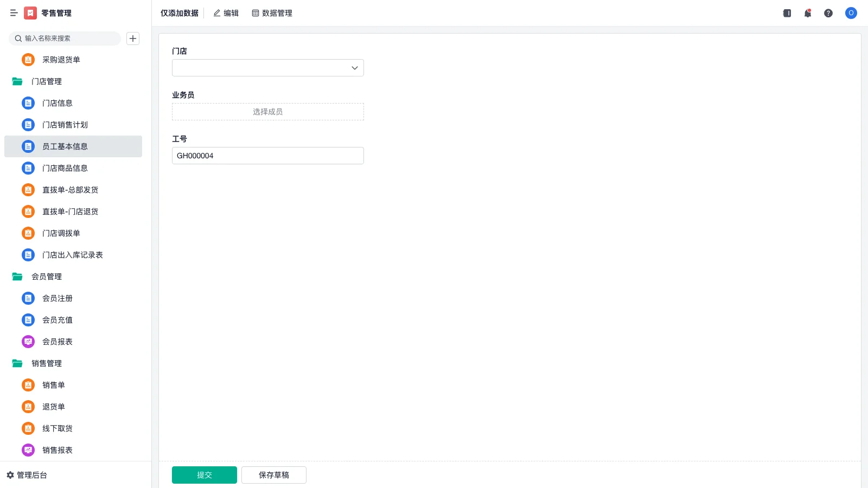Collapse the 销售管理 folder
The image size is (868, 488).
point(18,363)
